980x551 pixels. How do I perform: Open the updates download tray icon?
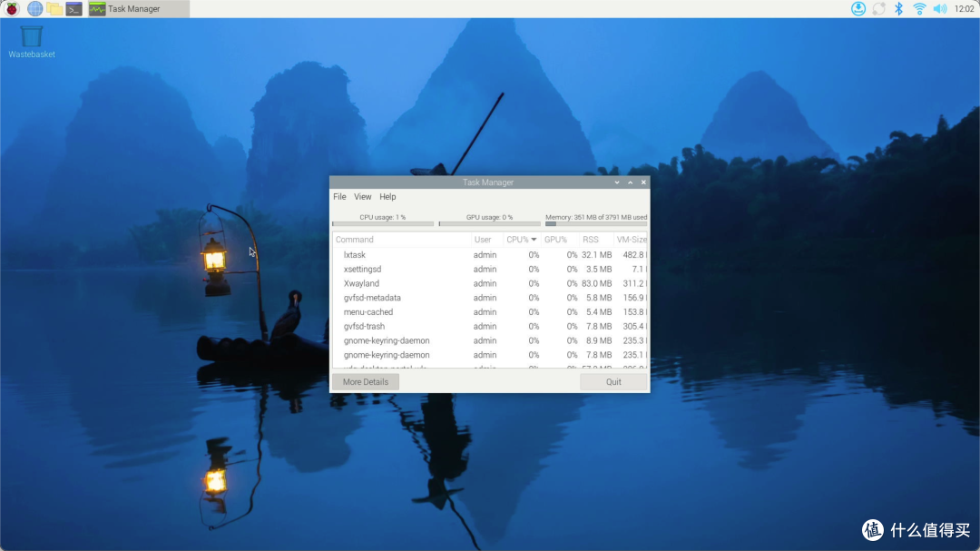[858, 9]
